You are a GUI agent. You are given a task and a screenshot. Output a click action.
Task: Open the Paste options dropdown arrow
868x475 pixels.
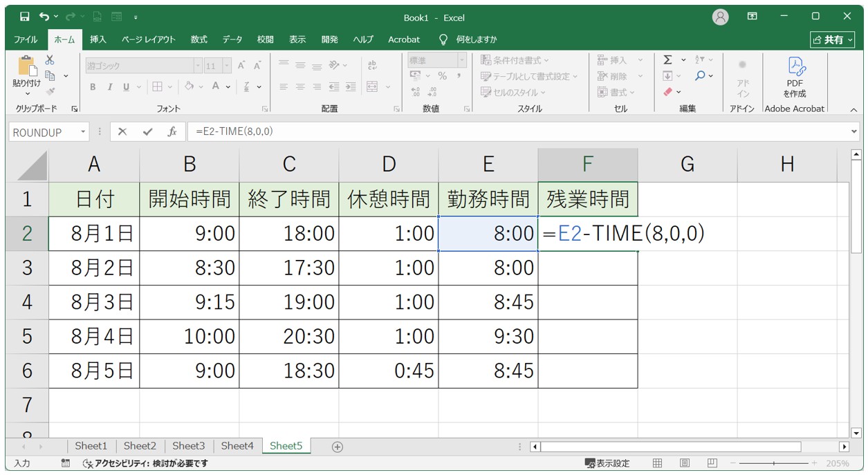(x=27, y=93)
